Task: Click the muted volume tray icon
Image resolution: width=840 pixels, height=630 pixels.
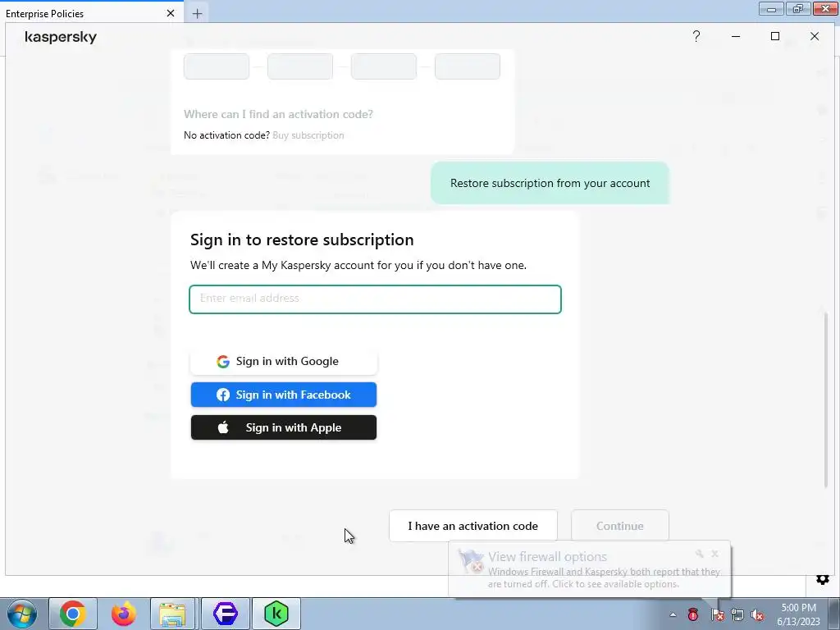Action: [x=757, y=614]
